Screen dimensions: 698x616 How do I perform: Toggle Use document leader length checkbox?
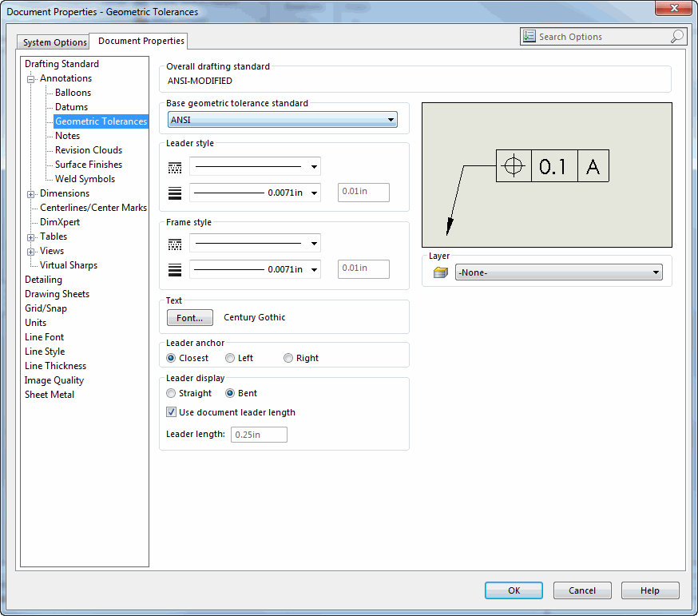(x=171, y=412)
